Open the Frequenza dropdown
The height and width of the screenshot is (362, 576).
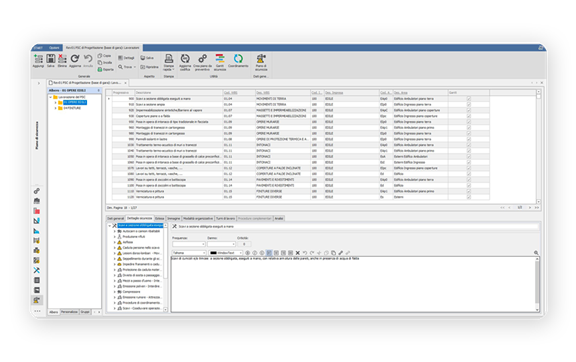point(188,244)
